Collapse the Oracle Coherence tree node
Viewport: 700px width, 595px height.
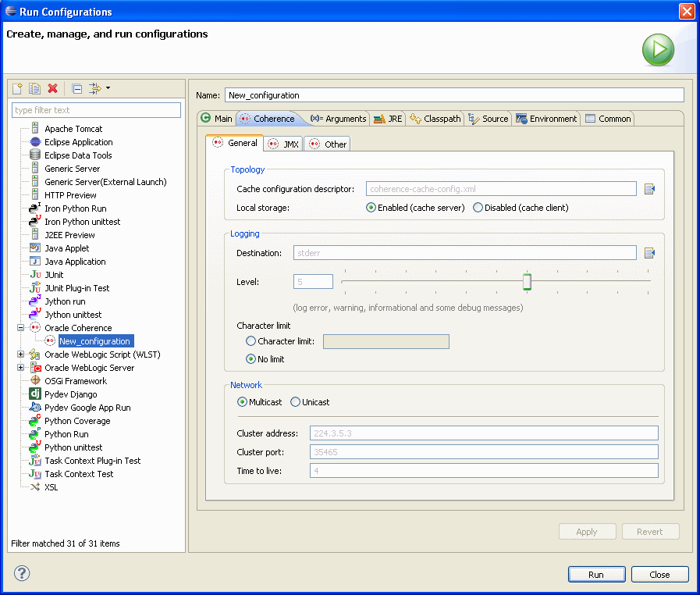[x=21, y=328]
